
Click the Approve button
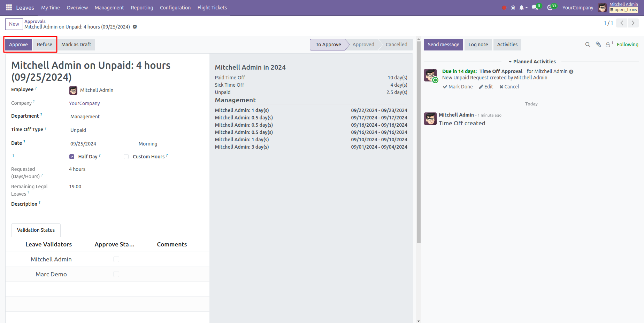tap(18, 45)
